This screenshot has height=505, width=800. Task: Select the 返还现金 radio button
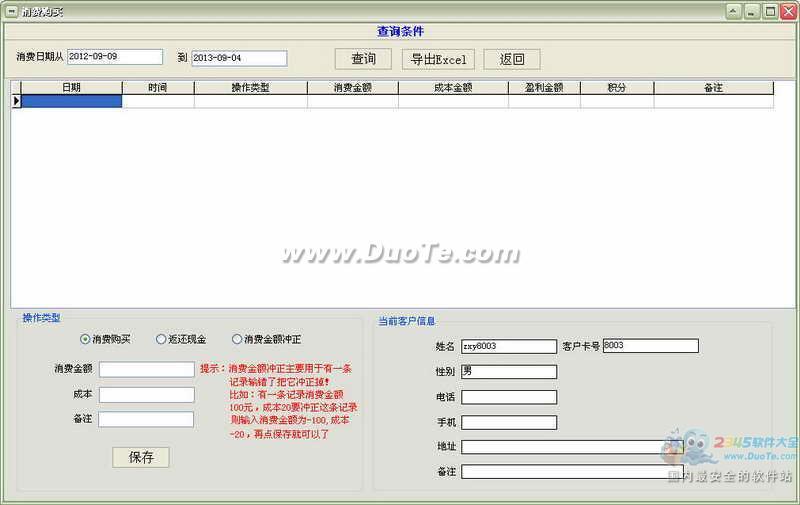[x=161, y=339]
